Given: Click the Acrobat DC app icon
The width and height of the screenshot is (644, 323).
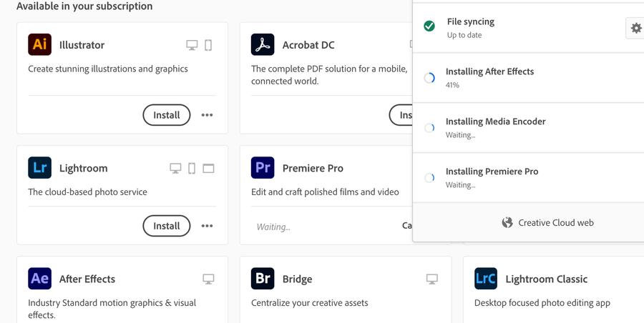Looking at the screenshot, I should 263,45.
